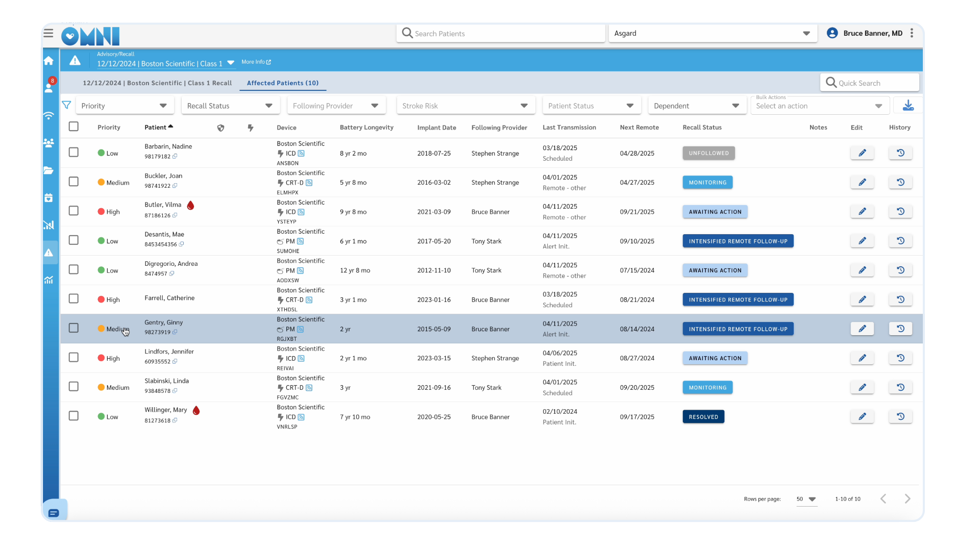Screen dimensions: 980x551
Task: Check the box for Desantis, Mae
Action: [73, 240]
